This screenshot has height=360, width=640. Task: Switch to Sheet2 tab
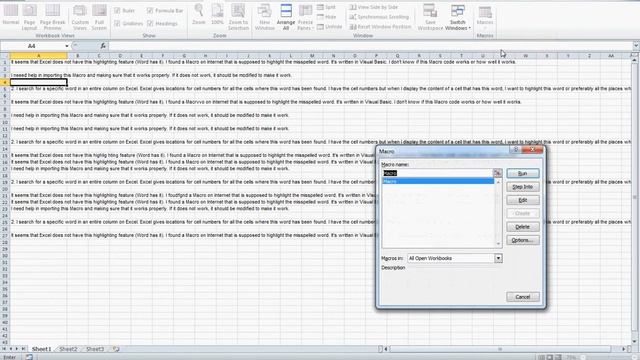(x=68, y=349)
